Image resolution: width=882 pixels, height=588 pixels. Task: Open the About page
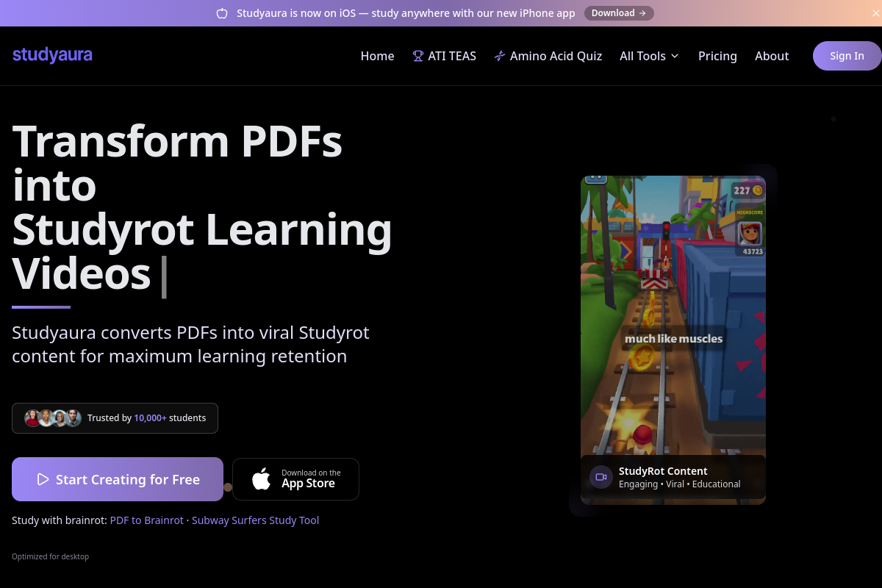[x=772, y=56]
